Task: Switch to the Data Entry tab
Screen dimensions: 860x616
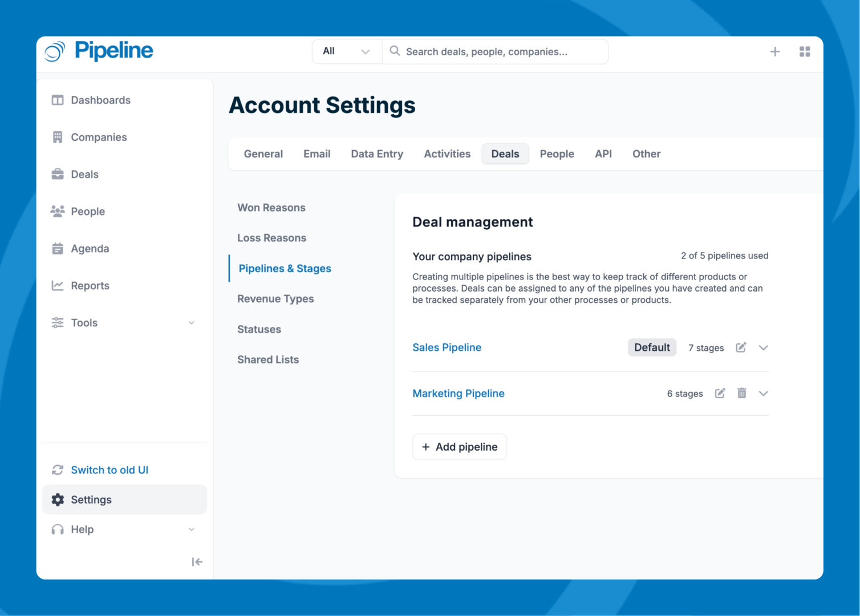Action: click(376, 154)
